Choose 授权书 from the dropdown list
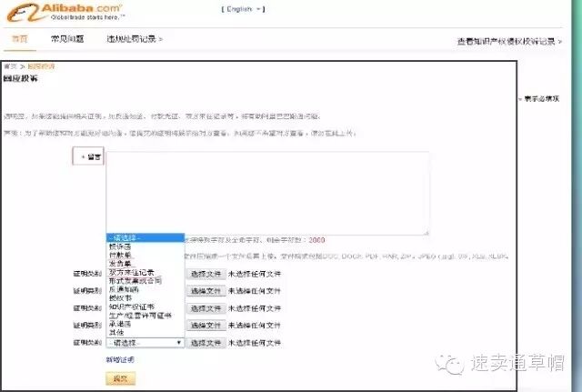Viewport: 582px width, 392px height. [145, 297]
